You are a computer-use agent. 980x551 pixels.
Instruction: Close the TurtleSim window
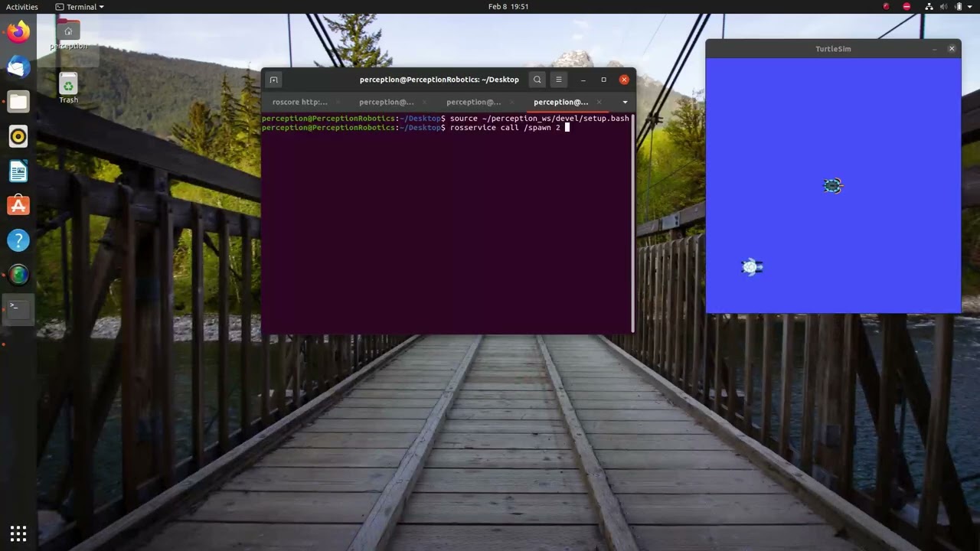coord(952,49)
